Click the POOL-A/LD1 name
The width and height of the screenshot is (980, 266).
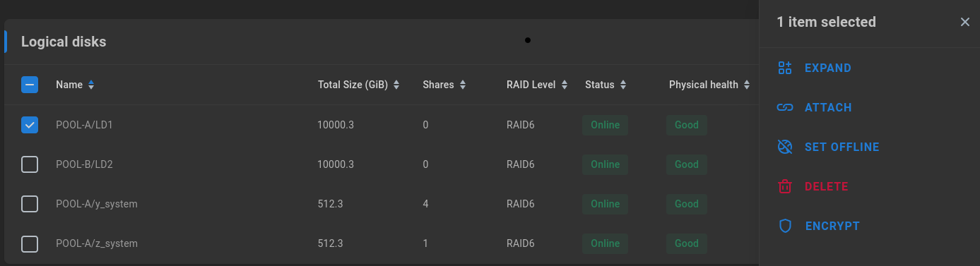pyautogui.click(x=84, y=125)
